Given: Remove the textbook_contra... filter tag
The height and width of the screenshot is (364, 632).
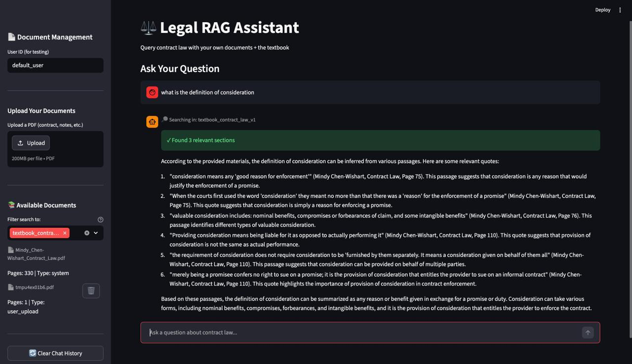Looking at the screenshot, I should pos(65,233).
